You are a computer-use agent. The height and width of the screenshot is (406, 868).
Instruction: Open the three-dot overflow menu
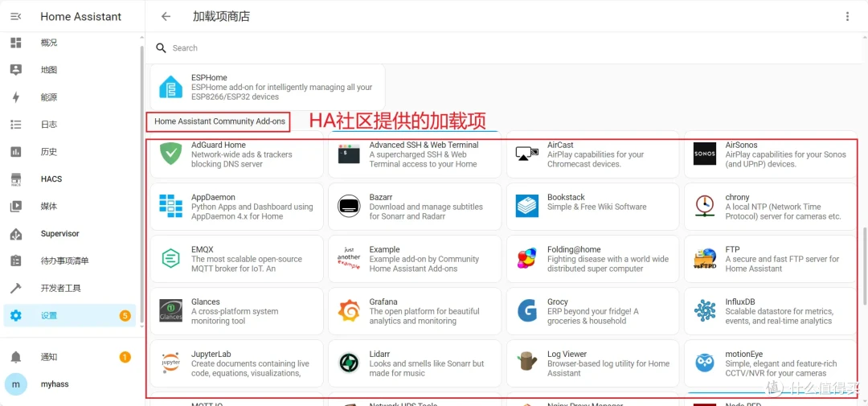click(848, 17)
